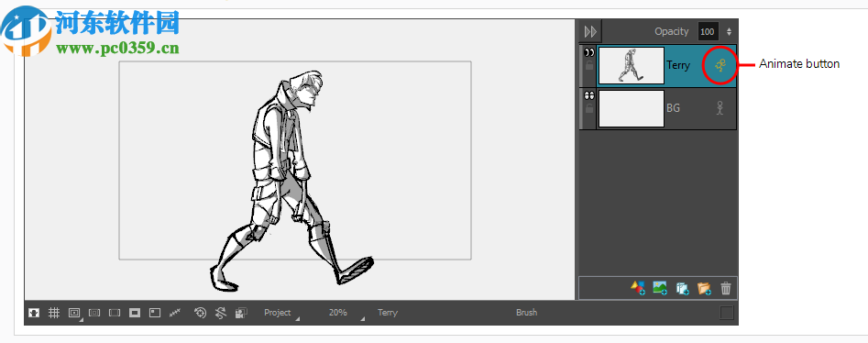
Task: Show the grid overlay
Action: pyautogui.click(x=54, y=313)
